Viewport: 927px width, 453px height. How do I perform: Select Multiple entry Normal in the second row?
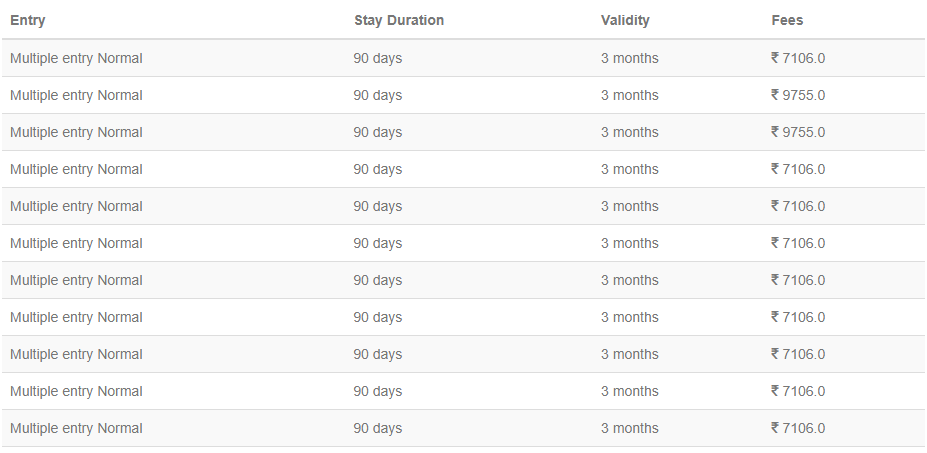click(76, 95)
